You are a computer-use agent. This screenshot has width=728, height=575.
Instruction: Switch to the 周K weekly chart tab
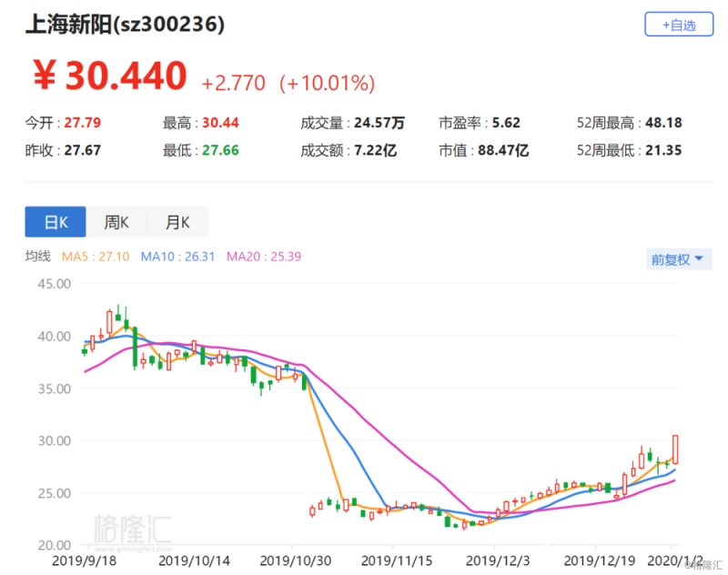point(116,222)
